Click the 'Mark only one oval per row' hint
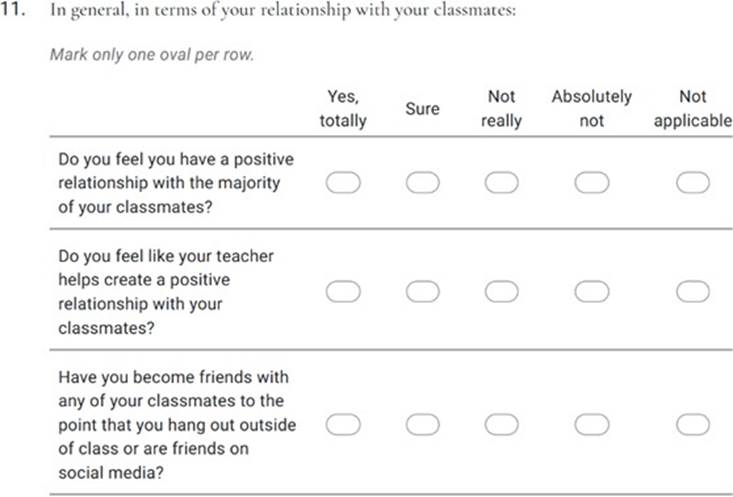The height and width of the screenshot is (497, 733). point(151,54)
